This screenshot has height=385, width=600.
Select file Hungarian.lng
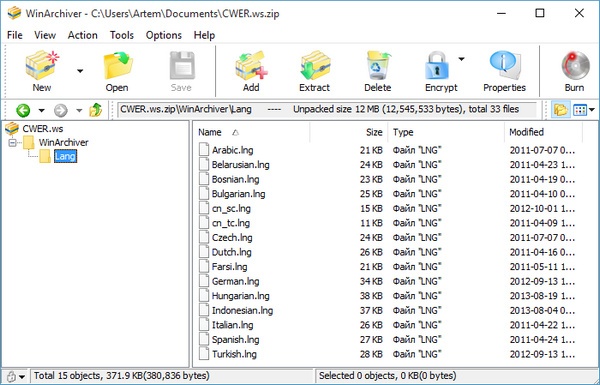point(240,296)
